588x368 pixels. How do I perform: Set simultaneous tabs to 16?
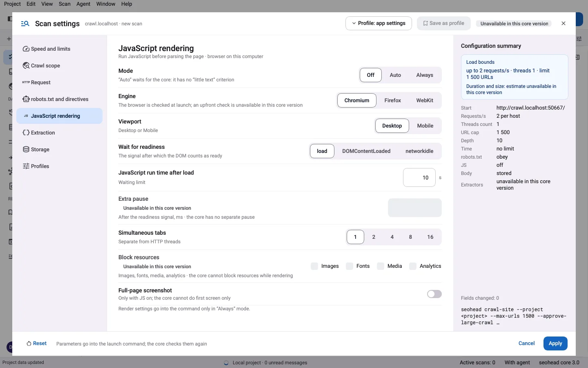[x=430, y=237]
